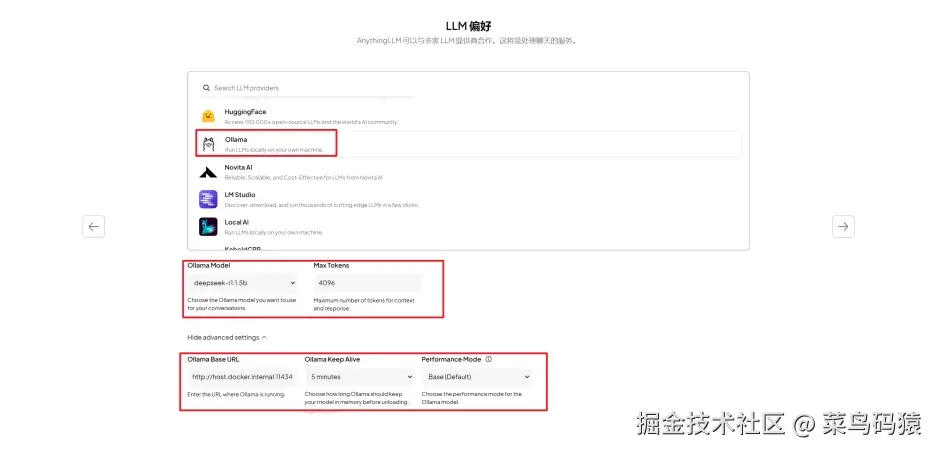Click the LLM 偏好 page heading
Viewport: 937px width, 453px height.
pos(468,26)
